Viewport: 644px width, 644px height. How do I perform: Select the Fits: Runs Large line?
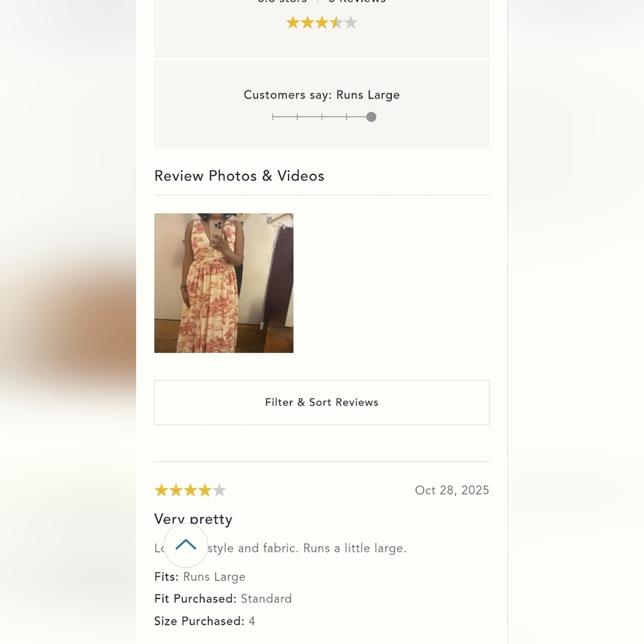tap(200, 576)
